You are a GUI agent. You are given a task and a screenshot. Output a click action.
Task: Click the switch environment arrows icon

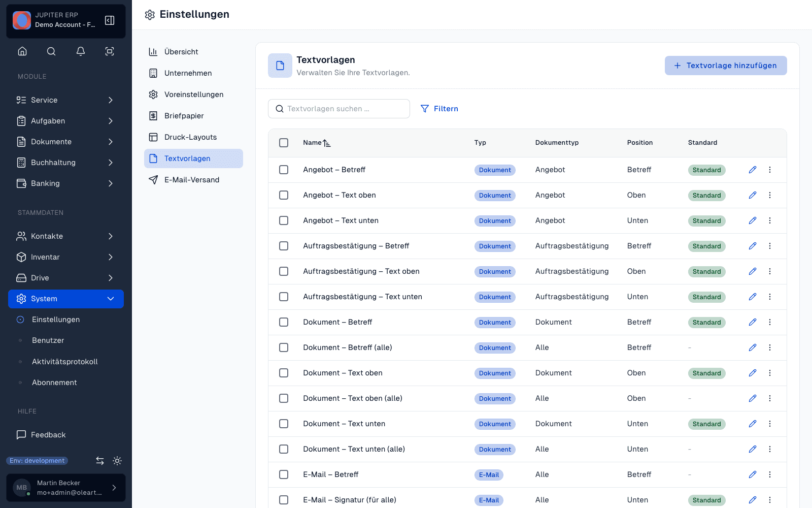point(100,461)
